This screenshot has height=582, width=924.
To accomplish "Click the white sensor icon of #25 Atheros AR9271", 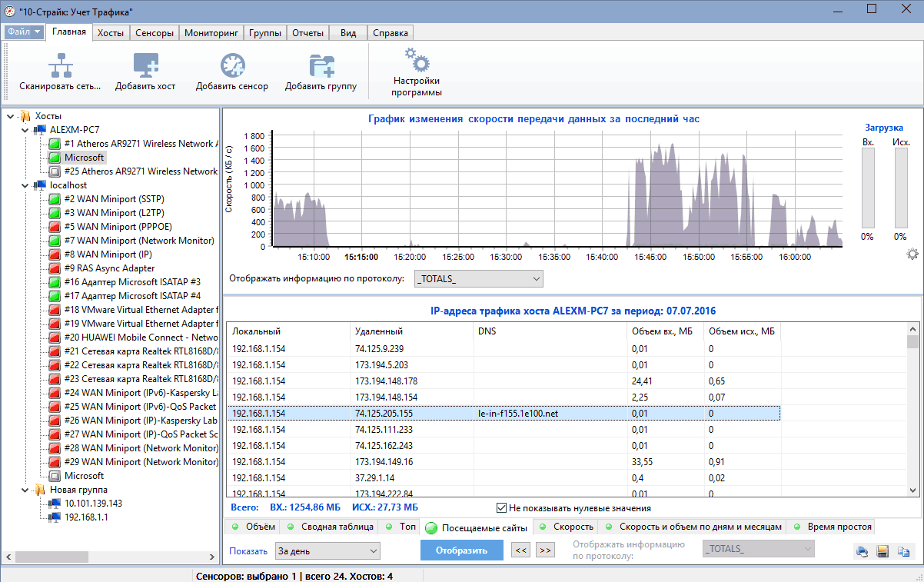I will coord(55,171).
